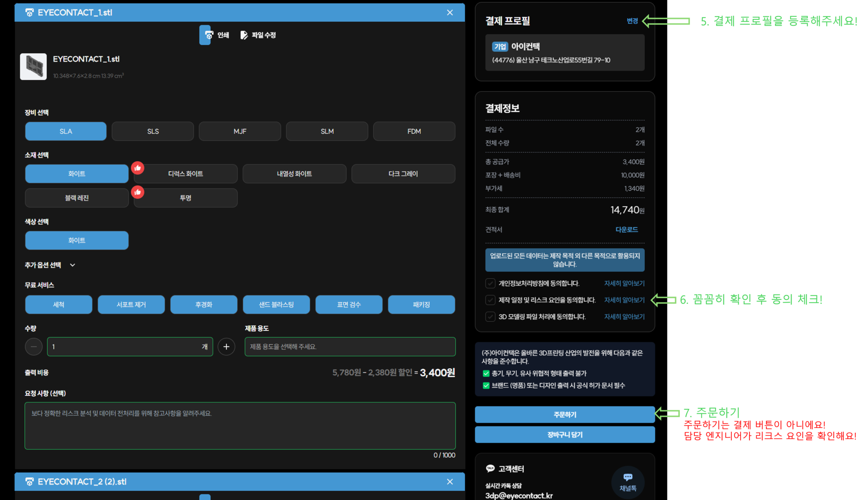This screenshot has height=500, width=868.
Task: Open 채널톡 chat icon
Action: point(628,482)
